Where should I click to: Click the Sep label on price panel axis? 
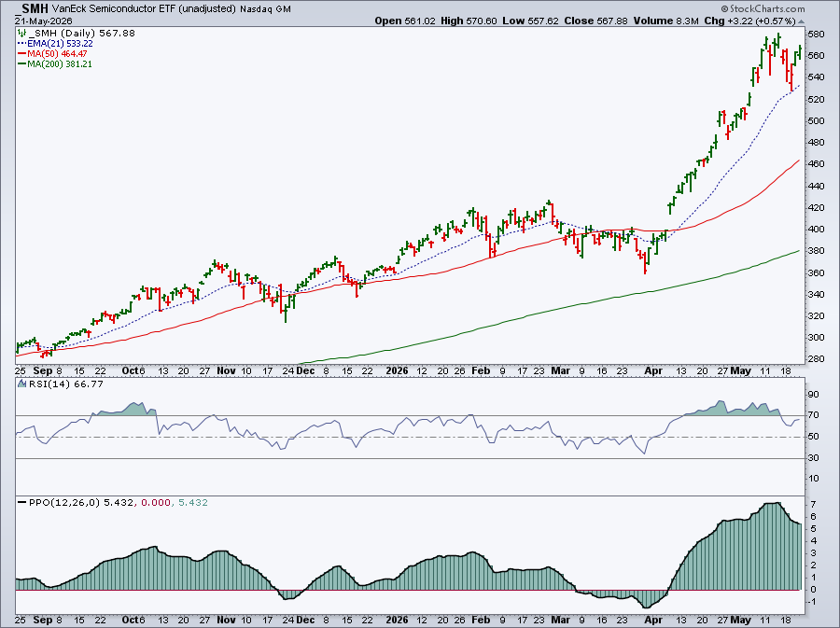pos(42,370)
